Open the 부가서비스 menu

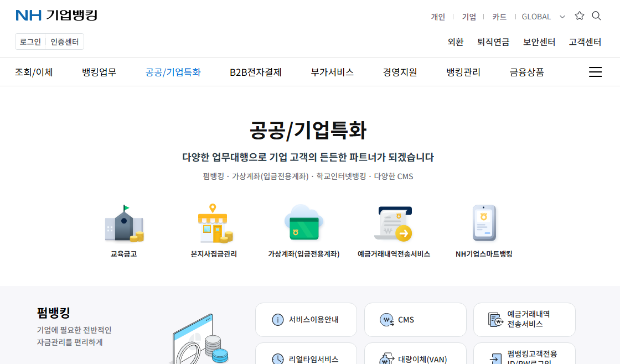point(332,72)
